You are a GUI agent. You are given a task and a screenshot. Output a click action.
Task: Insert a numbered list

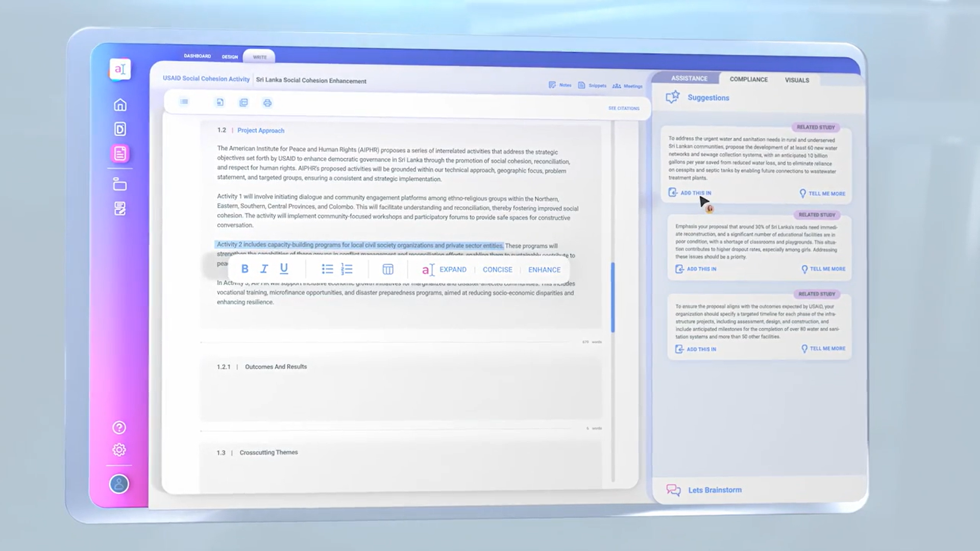point(347,269)
